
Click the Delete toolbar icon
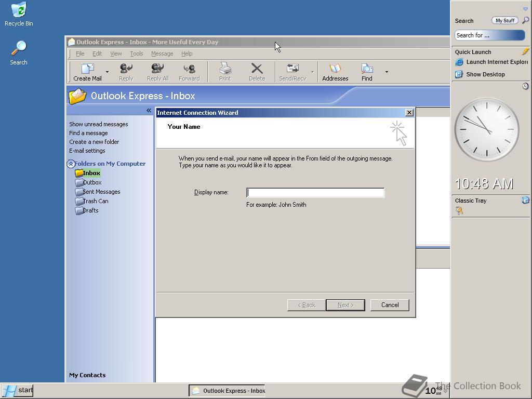pos(257,69)
